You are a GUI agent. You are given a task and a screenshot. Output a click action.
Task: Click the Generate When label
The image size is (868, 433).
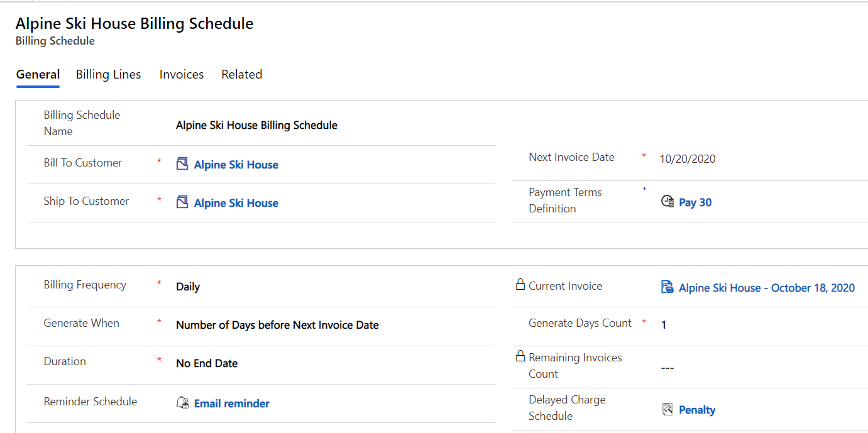[x=81, y=323]
